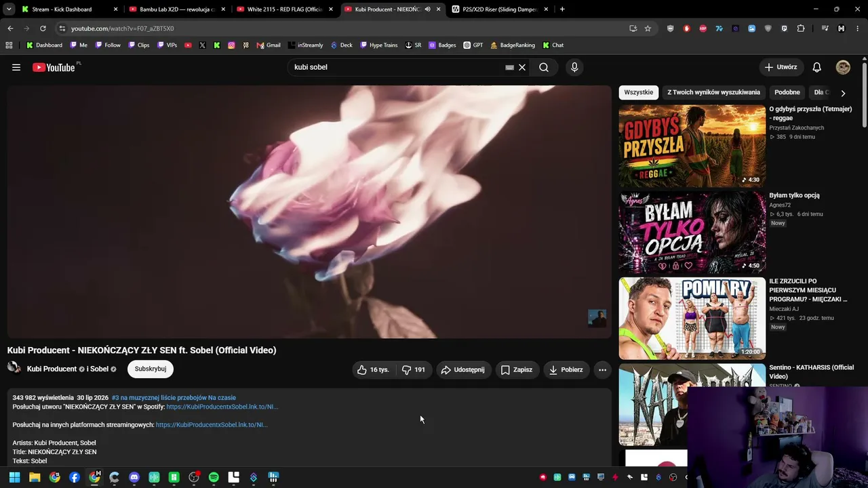
Task: Open Windows Start menu
Action: pyautogui.click(x=14, y=477)
